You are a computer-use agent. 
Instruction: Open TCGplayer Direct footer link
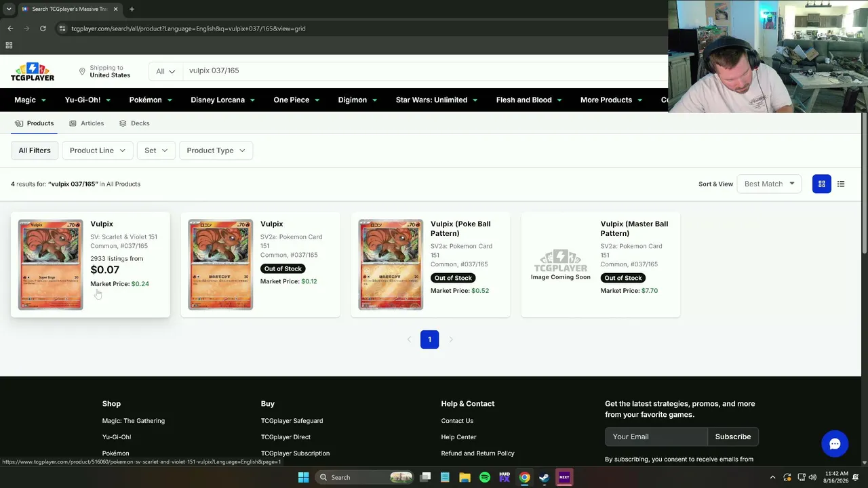(285, 437)
